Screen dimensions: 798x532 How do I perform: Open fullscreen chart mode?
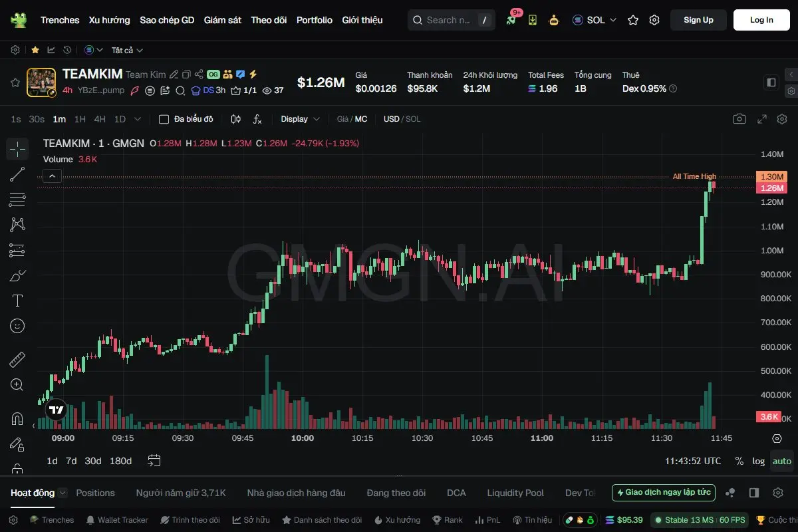click(762, 119)
